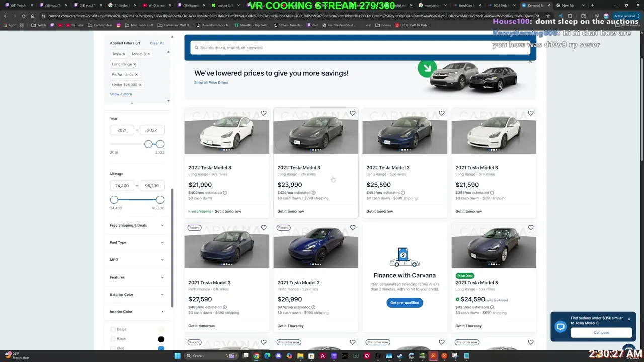Open Discord from the taskbar

pos(278,356)
